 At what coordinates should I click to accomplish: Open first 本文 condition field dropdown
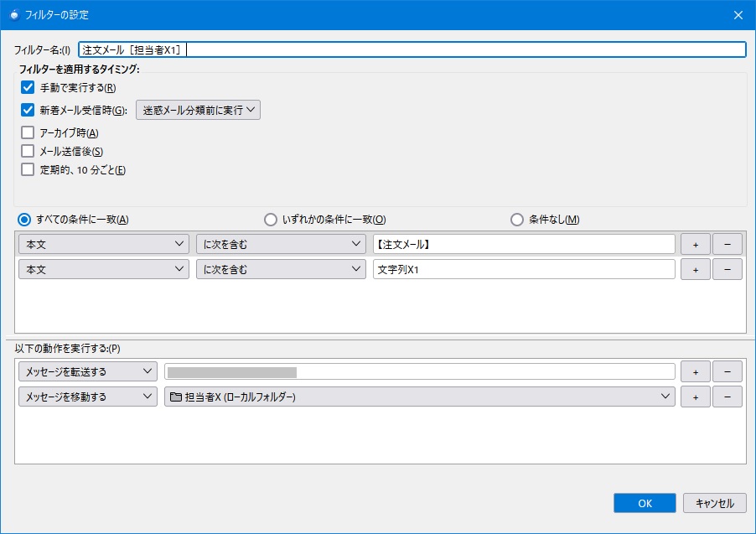click(x=104, y=244)
